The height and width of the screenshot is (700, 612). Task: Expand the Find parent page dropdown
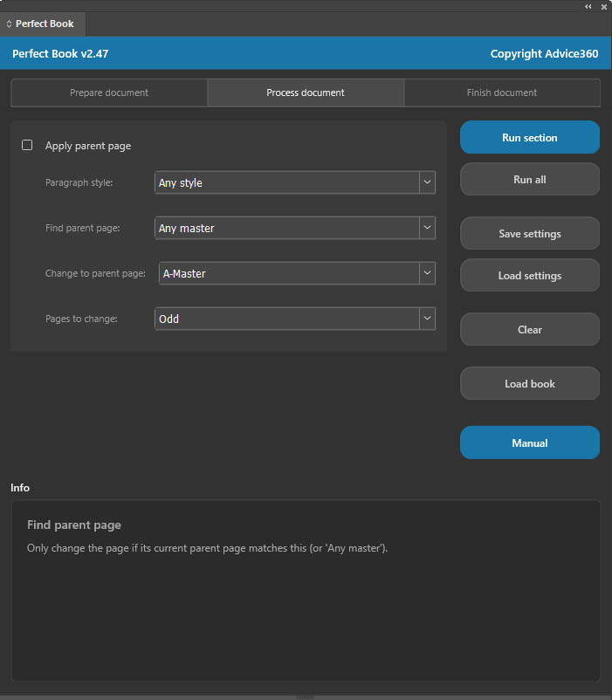click(x=294, y=228)
